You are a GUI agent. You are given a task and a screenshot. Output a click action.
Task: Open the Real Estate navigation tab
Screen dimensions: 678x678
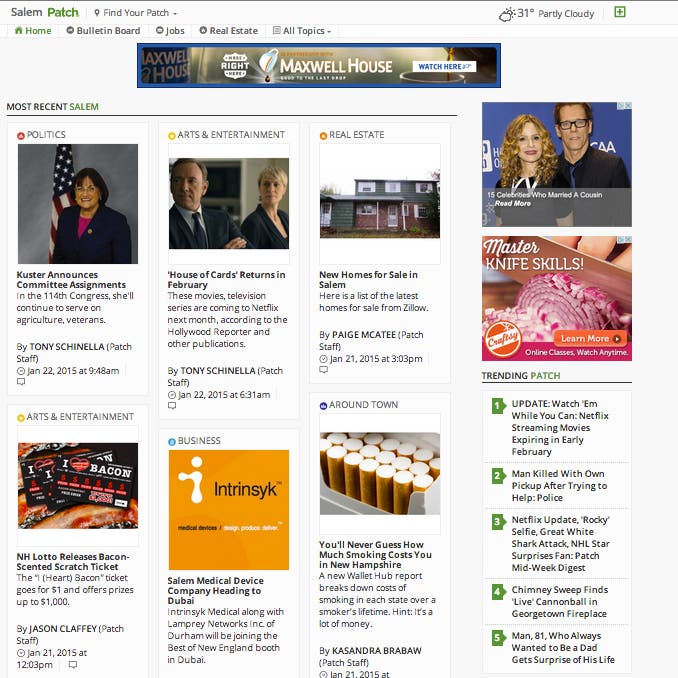point(228,31)
